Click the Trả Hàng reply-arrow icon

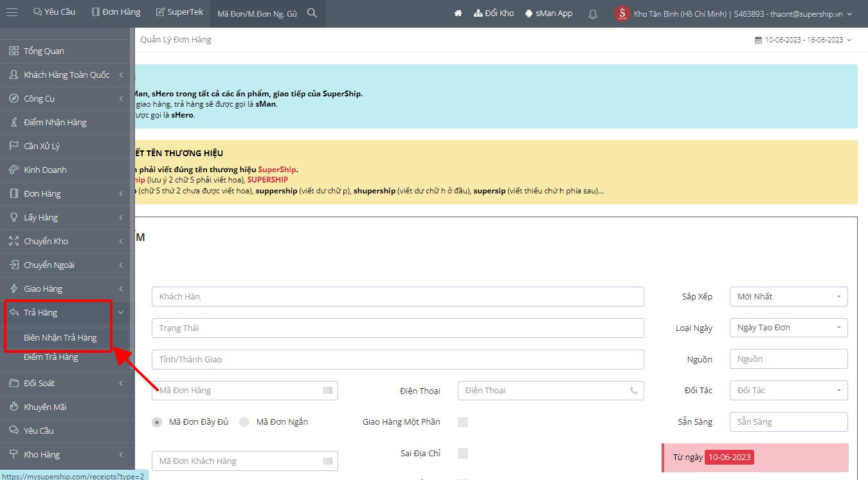14,312
